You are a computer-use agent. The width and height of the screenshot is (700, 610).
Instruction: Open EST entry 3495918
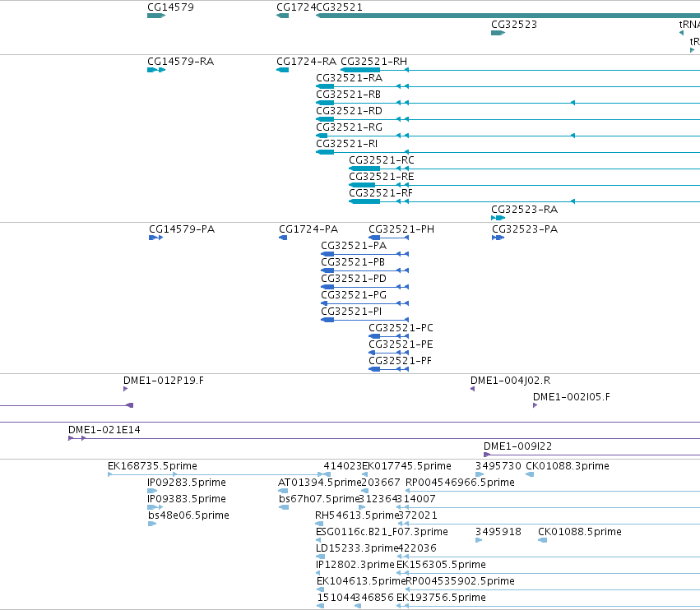498,533
